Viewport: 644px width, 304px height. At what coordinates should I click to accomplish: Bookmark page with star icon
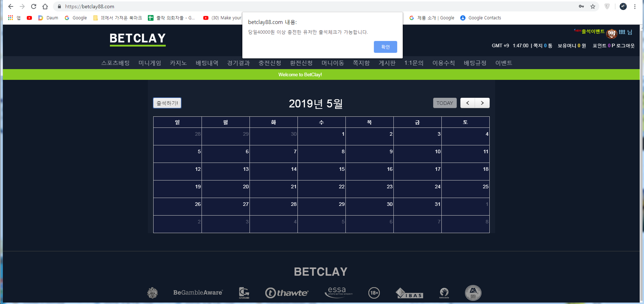tap(593, 6)
